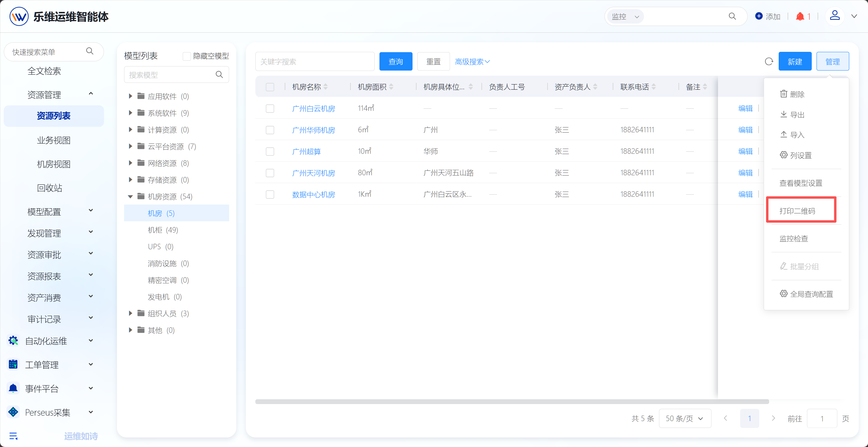The image size is (868, 447).
Task: Check the 广州华师机房 row checkbox
Action: (x=270, y=130)
